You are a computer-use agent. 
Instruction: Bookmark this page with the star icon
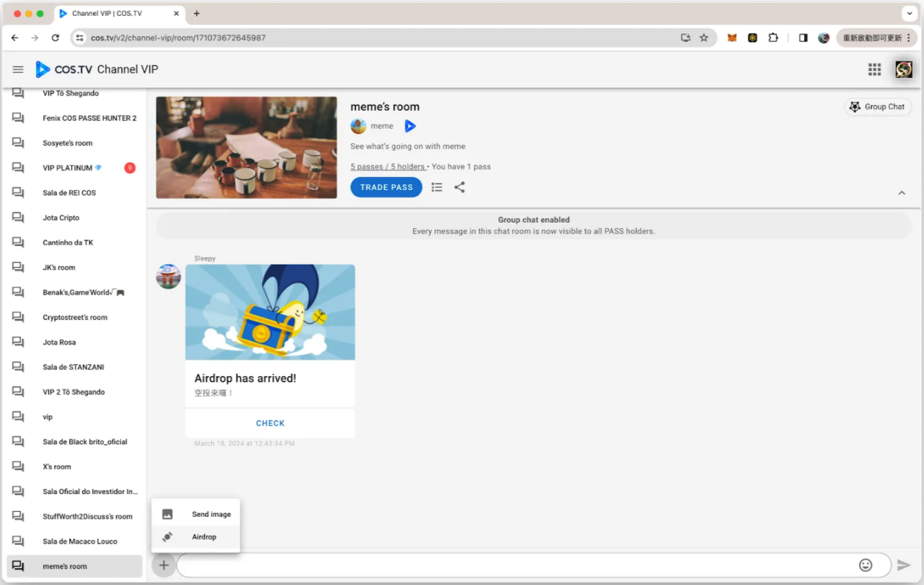[704, 38]
